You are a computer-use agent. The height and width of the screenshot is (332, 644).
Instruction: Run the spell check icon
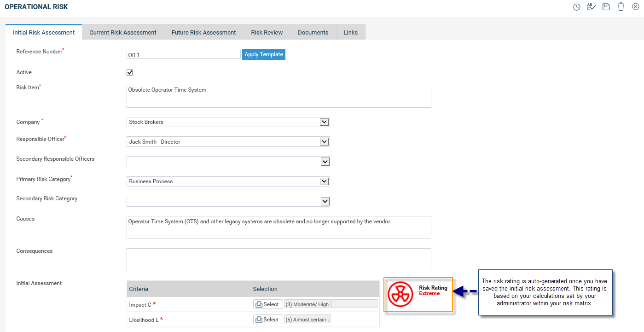tap(591, 7)
